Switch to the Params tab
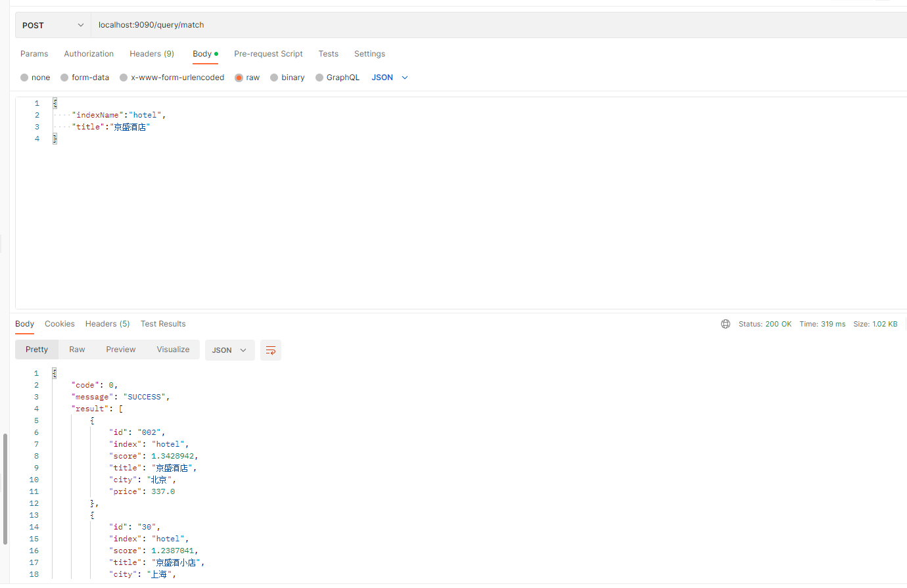 coord(34,54)
